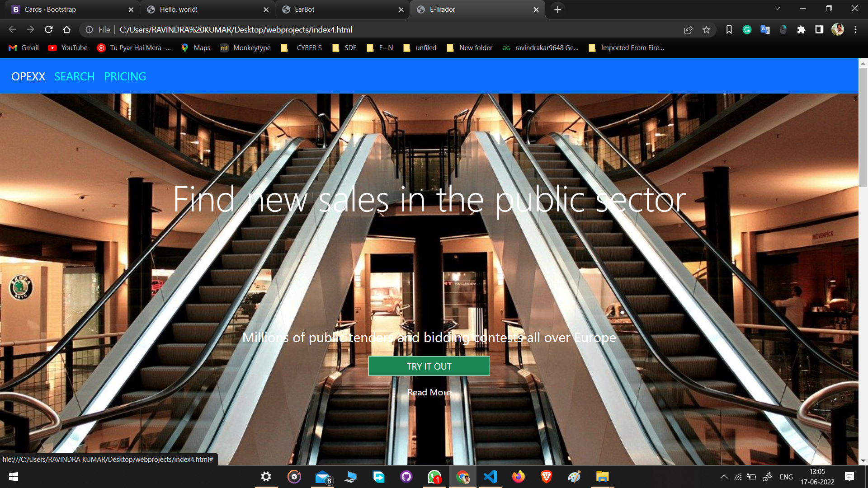868x488 pixels.
Task: Open the ravindrakar9648 Ge... bookmark
Action: (x=541, y=48)
